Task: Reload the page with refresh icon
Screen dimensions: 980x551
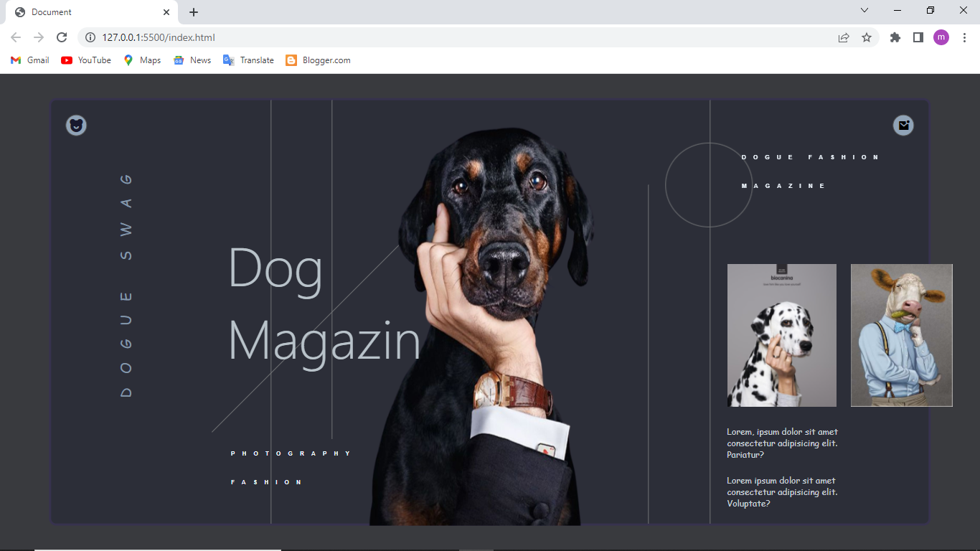Action: pyautogui.click(x=62, y=37)
